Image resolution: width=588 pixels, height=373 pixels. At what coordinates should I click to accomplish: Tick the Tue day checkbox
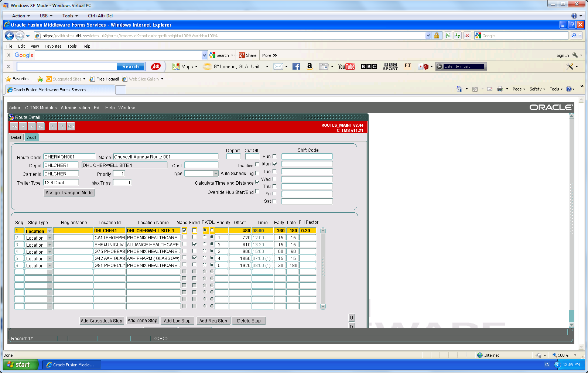(275, 171)
